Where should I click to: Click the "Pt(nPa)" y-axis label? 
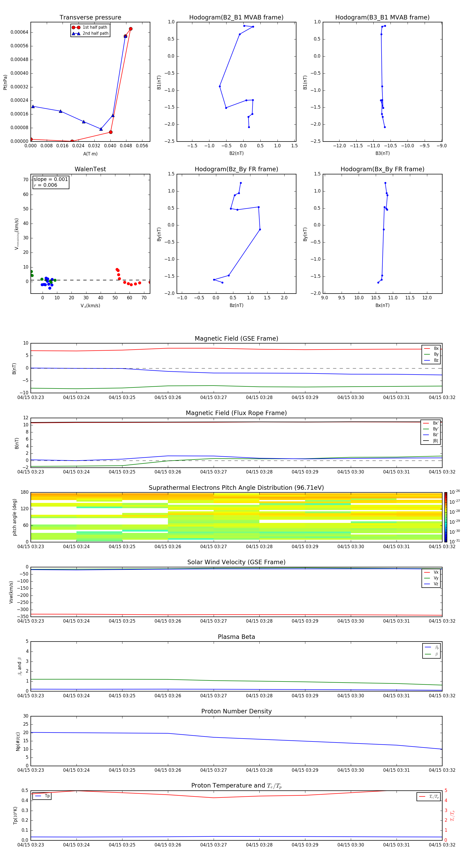[x=5, y=82]
